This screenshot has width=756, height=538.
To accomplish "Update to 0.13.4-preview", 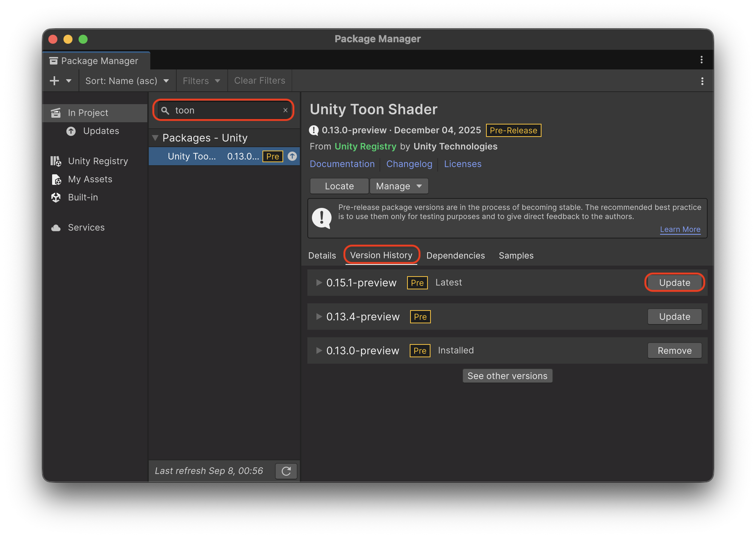I will pyautogui.click(x=675, y=317).
